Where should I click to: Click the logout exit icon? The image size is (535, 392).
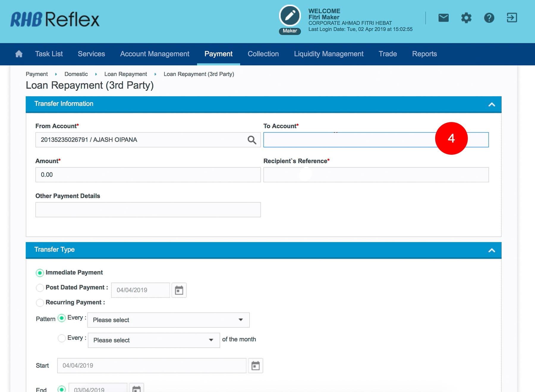pyautogui.click(x=512, y=18)
